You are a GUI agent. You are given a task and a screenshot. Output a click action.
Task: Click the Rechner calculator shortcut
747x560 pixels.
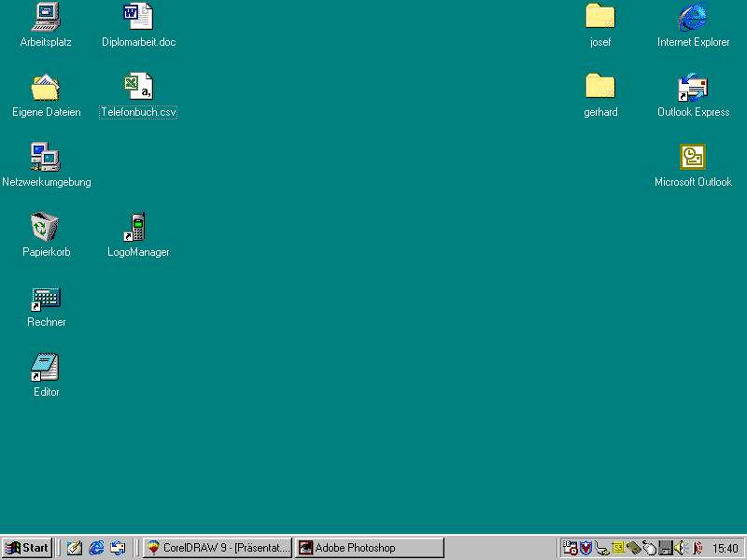click(x=46, y=298)
